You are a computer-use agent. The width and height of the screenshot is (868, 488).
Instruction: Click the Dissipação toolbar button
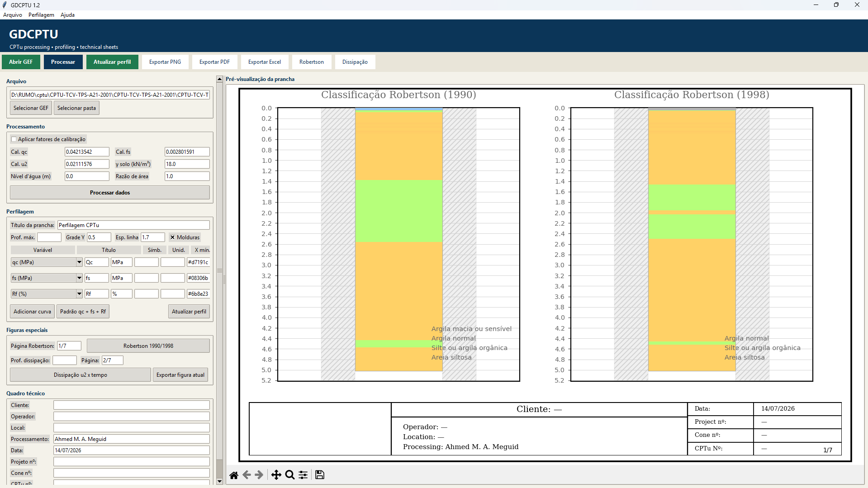pos(355,62)
